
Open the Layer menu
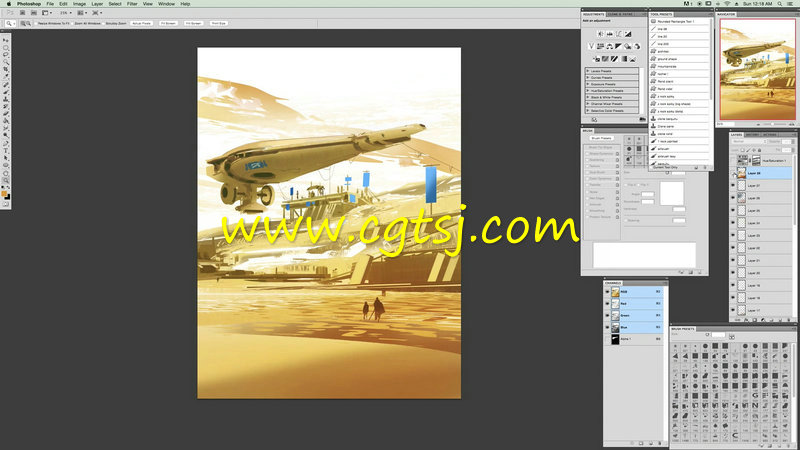click(x=97, y=4)
